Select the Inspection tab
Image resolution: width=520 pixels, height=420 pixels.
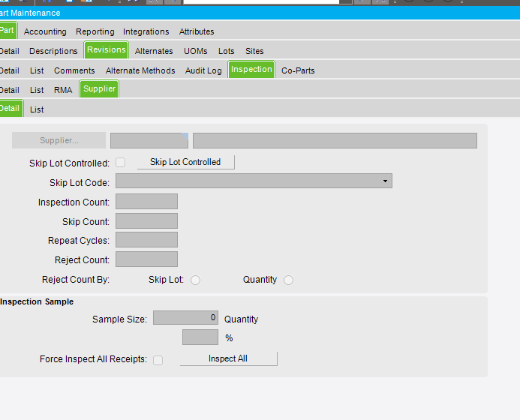coord(251,70)
